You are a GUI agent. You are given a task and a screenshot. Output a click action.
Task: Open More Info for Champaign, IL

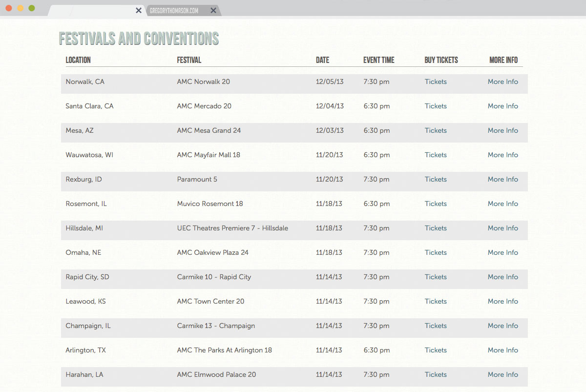coord(503,326)
